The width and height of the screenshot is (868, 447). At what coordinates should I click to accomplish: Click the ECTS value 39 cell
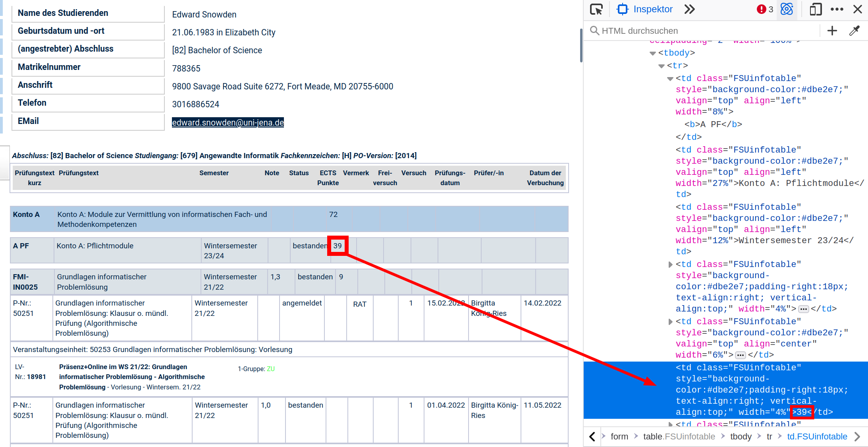[x=338, y=246]
